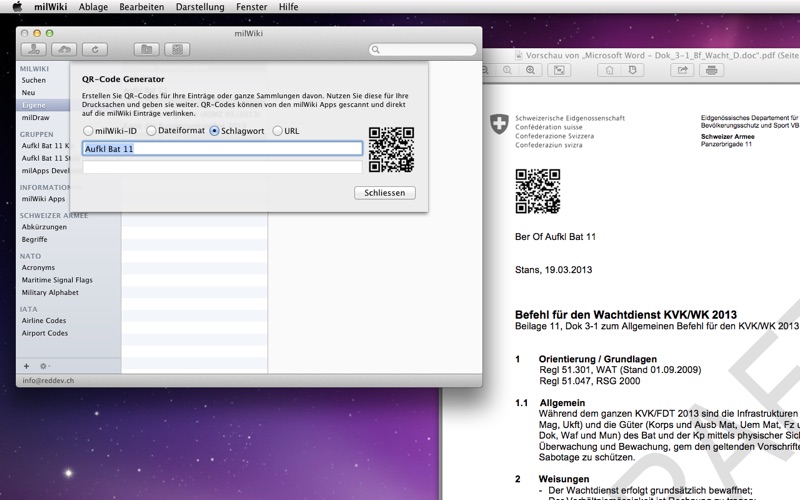
Task: Click the scale-to-fit icon in Vorschau toolbar
Action: [559, 70]
